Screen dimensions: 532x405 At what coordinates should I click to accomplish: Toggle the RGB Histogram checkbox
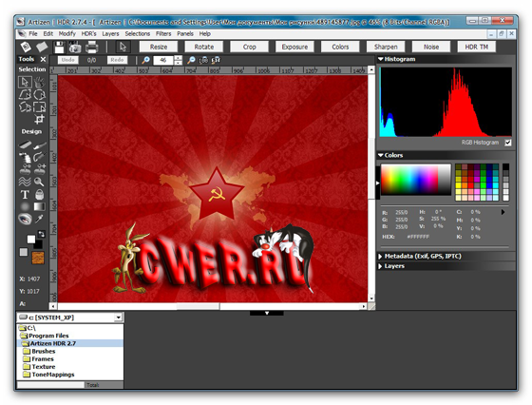click(508, 143)
